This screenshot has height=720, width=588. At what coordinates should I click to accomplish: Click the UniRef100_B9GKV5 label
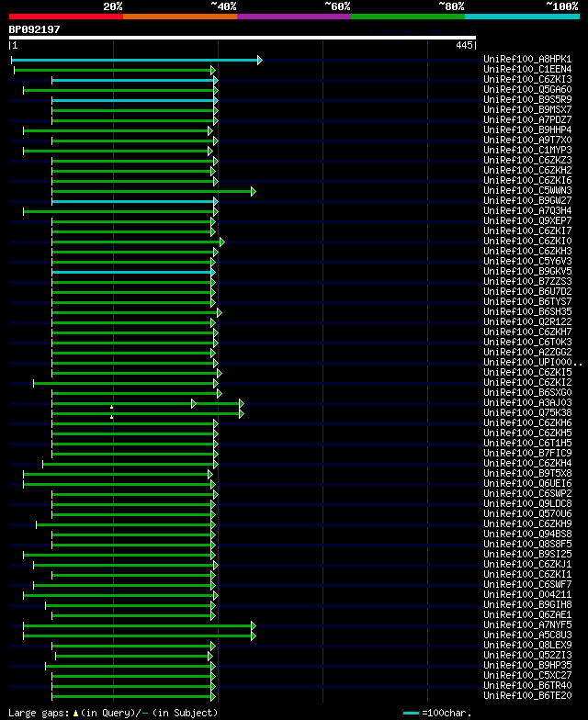527,272
